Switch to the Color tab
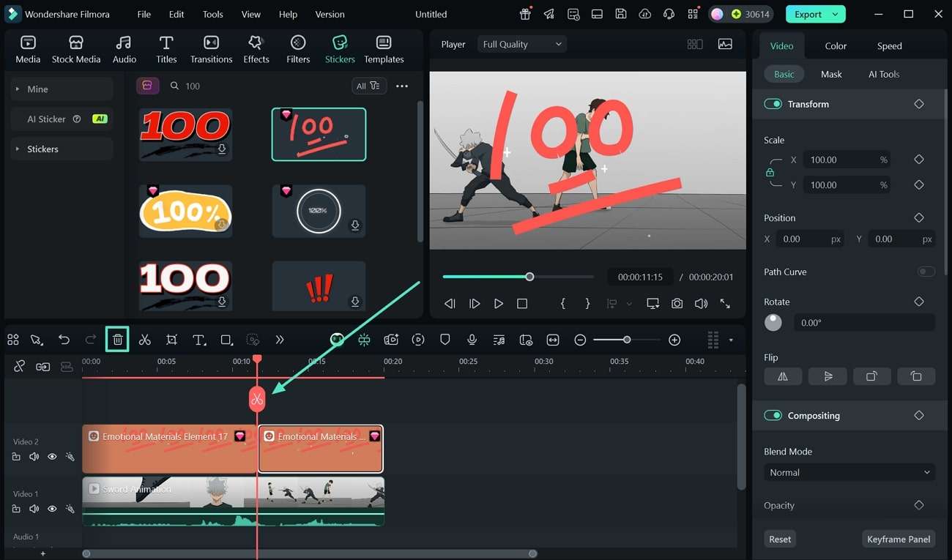The height and width of the screenshot is (560, 952). pyautogui.click(x=836, y=45)
